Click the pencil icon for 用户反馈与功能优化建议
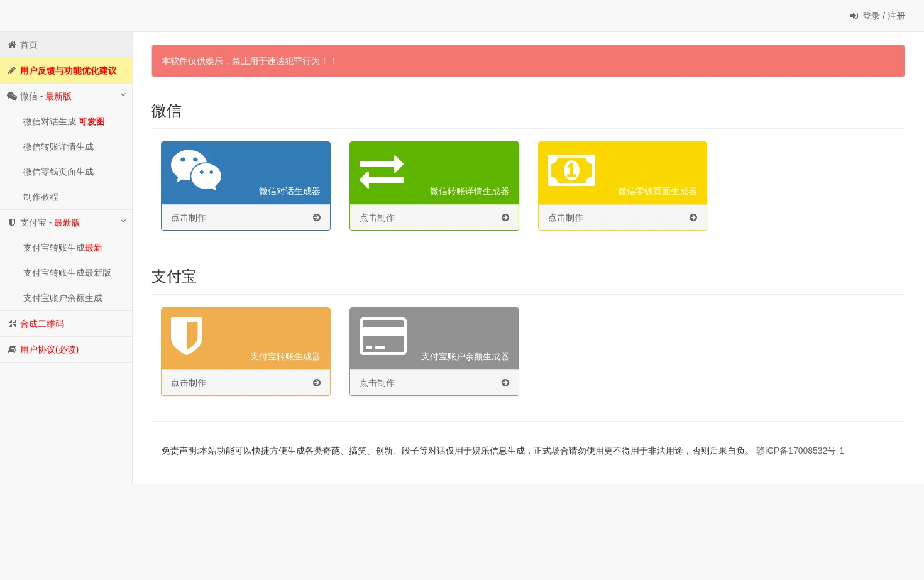This screenshot has height=580, width=924. pos(12,70)
